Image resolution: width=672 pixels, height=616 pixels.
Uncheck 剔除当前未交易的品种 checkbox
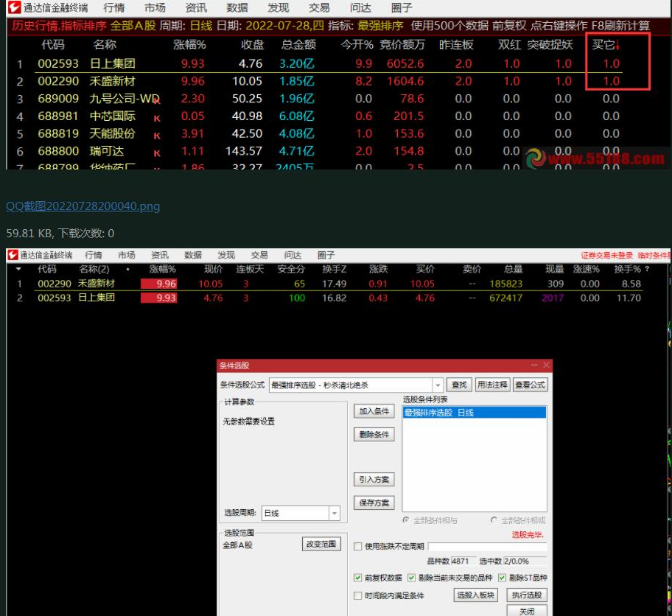tap(411, 578)
